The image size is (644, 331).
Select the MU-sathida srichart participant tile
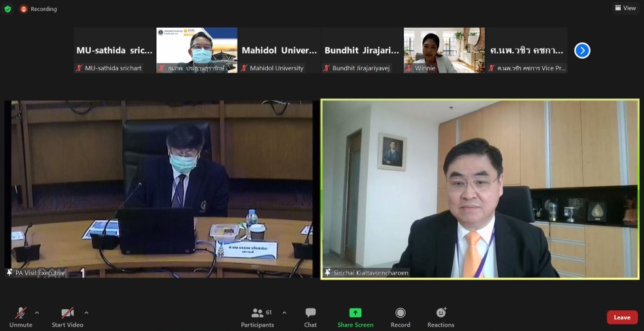(114, 50)
